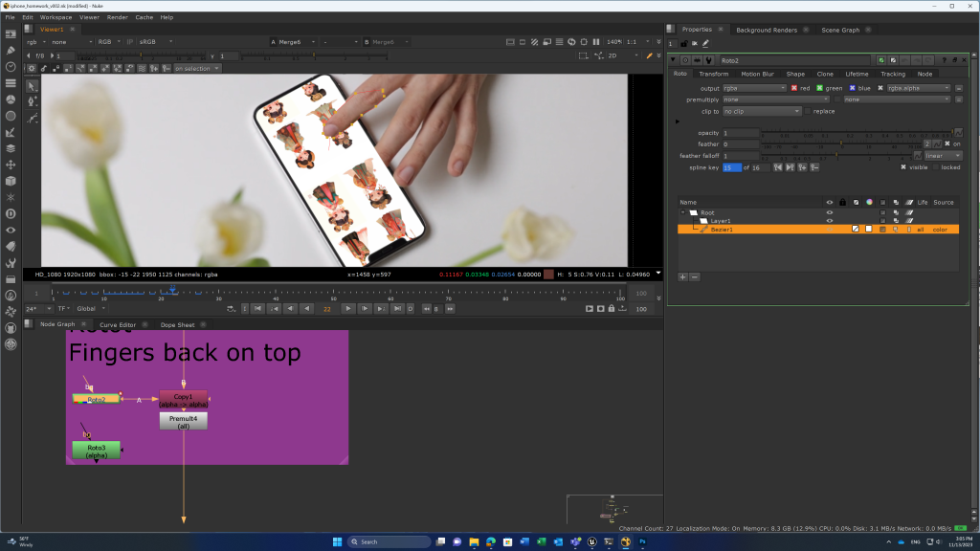Open the Lifetime tab
Viewport: 980px width, 551px height.
click(x=857, y=74)
